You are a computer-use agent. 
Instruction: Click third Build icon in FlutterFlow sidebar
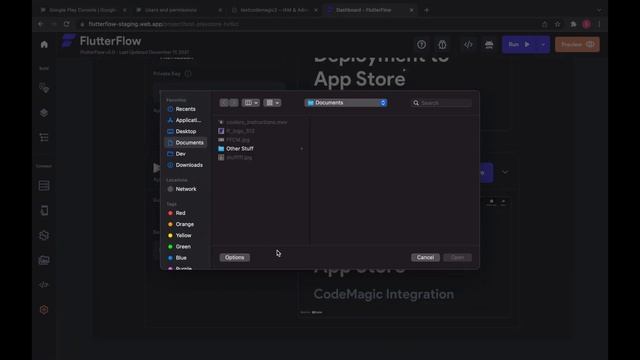(44, 138)
